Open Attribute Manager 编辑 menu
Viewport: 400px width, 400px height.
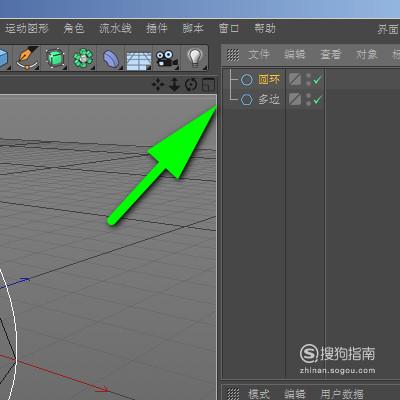tap(295, 394)
